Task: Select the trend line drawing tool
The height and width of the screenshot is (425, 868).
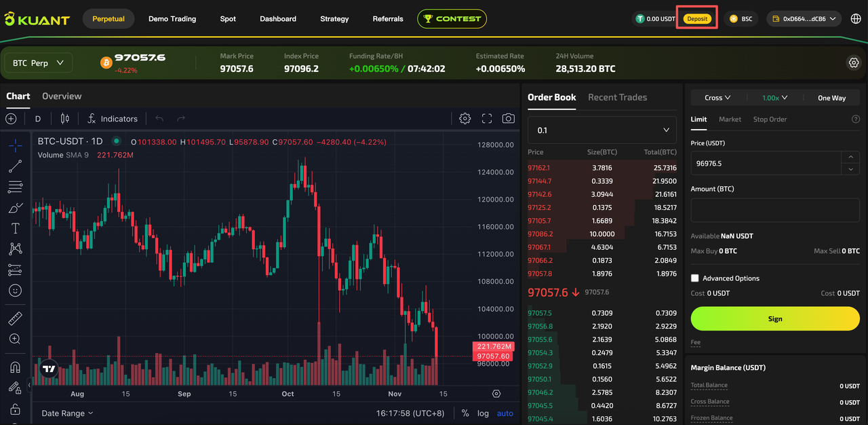Action: click(x=15, y=166)
